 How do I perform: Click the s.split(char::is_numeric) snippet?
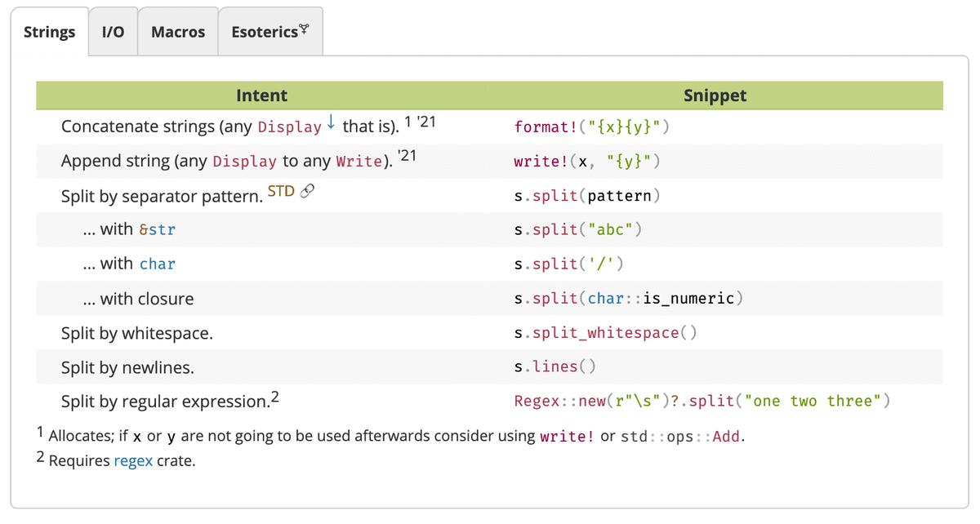pyautogui.click(x=628, y=298)
